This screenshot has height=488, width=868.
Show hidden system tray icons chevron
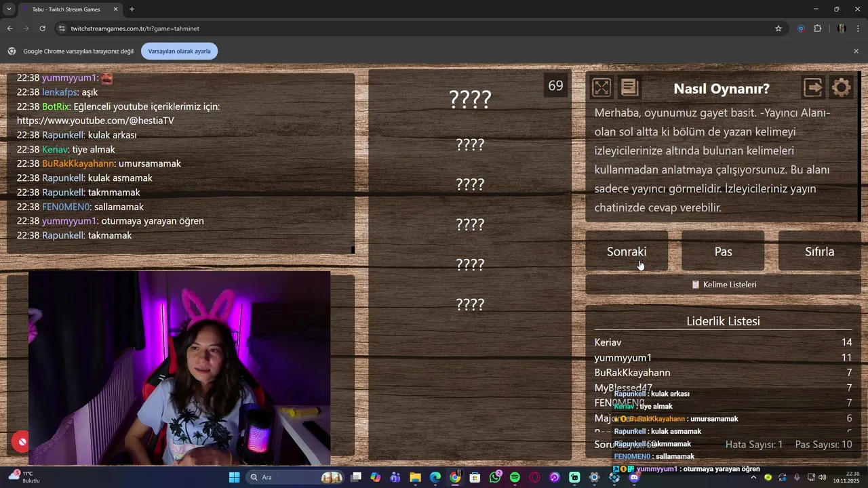753,477
